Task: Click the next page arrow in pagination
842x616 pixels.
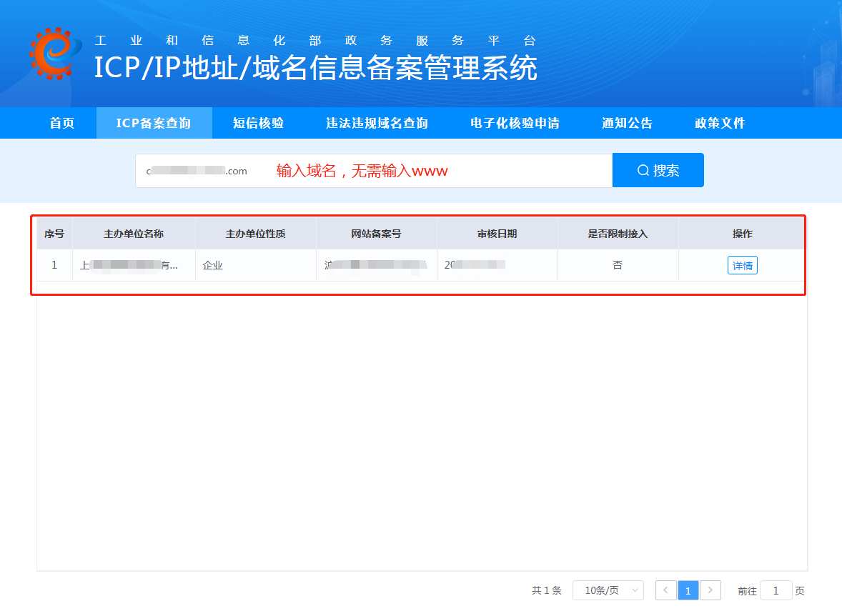Action: [710, 590]
